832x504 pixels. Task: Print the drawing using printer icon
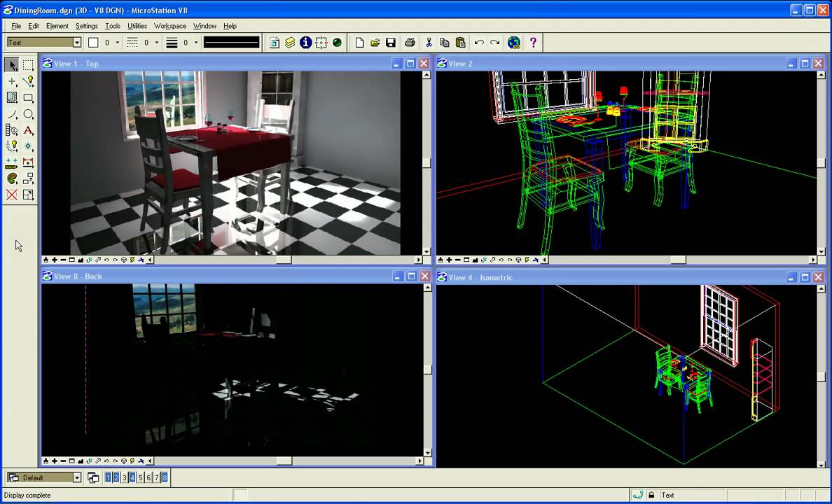(x=410, y=43)
